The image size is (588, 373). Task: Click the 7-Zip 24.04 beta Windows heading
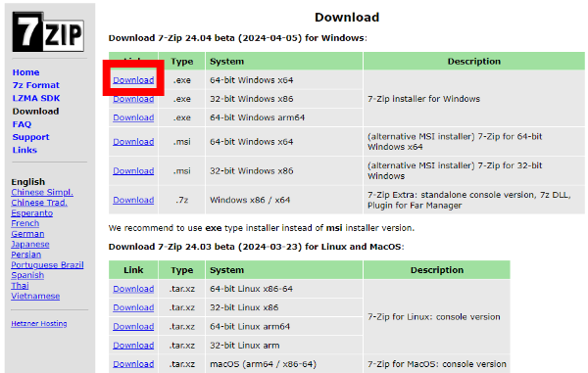click(x=238, y=38)
